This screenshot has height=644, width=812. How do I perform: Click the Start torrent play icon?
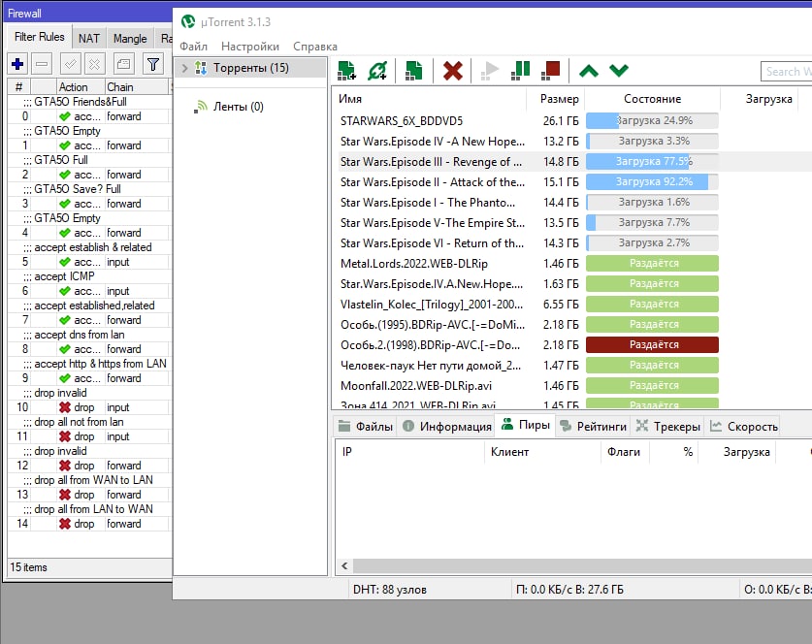pyautogui.click(x=489, y=71)
